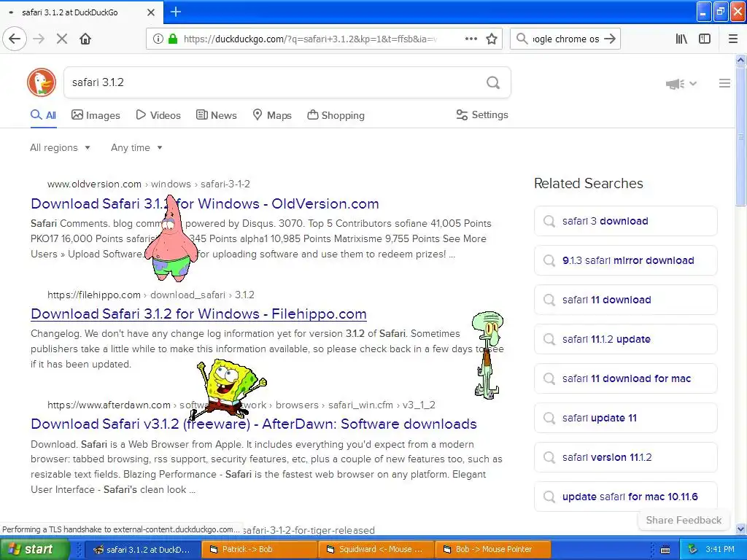Select safari 3.1.2 at DuckD... taskbar item
Screen dimensions: 747x560
(x=142, y=550)
